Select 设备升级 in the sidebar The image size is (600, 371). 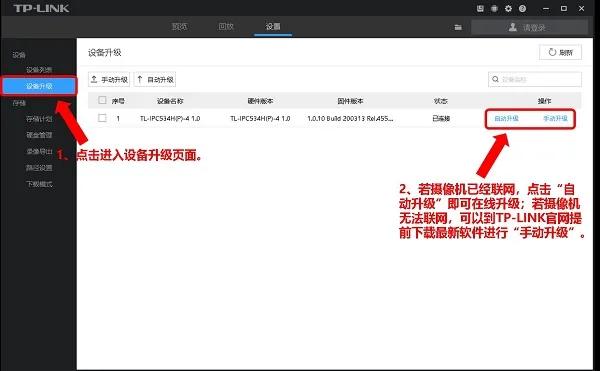pyautogui.click(x=39, y=86)
